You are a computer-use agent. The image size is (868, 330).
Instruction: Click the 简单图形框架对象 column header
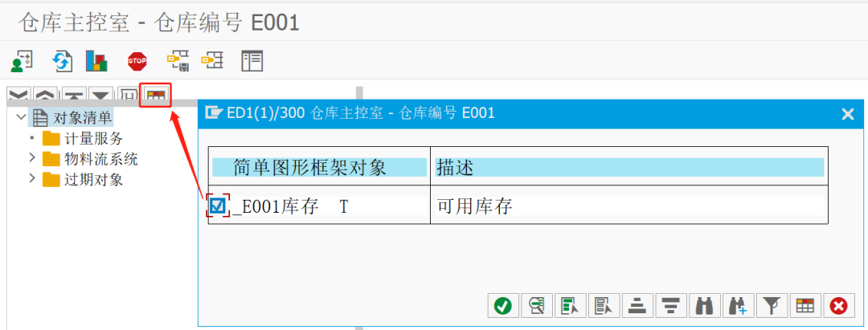pos(319,168)
